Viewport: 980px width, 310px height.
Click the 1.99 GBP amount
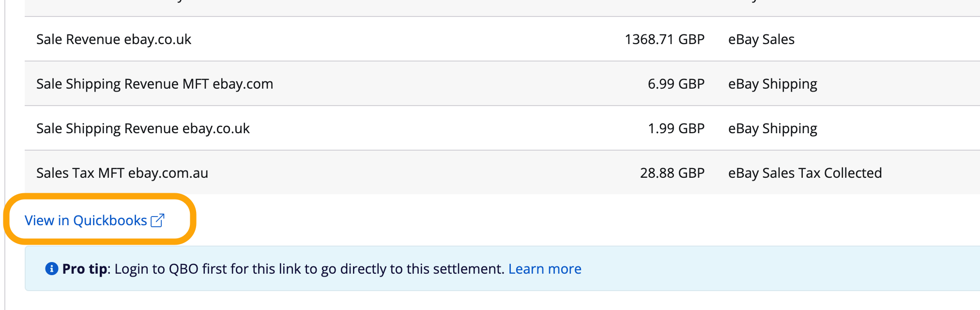(676, 128)
